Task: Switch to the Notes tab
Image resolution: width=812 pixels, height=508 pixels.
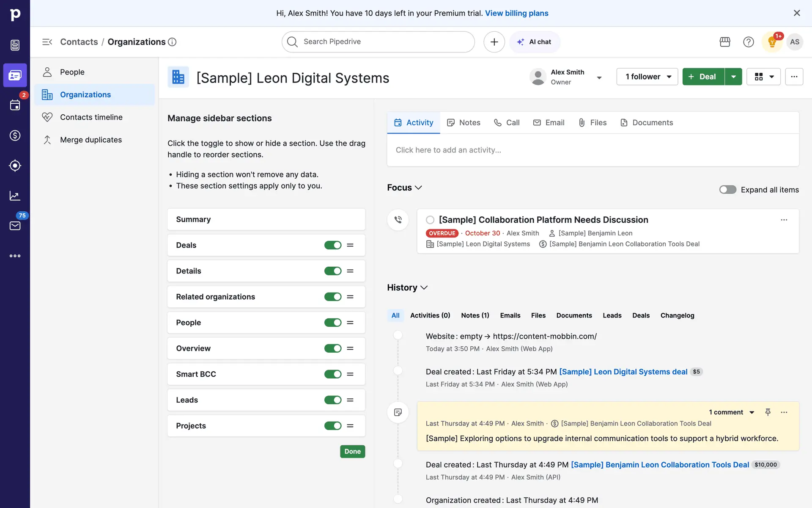Action: [464, 123]
